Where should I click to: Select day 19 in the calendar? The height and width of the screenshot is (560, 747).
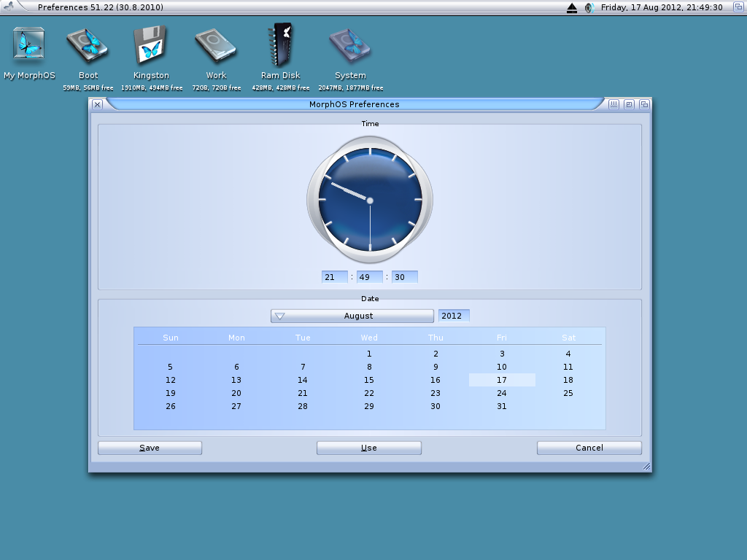(170, 393)
